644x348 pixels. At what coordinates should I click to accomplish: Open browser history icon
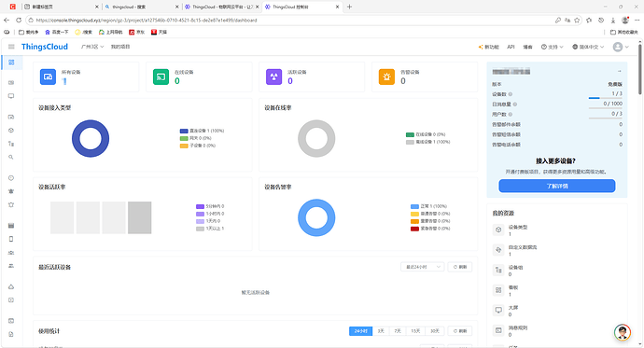click(x=601, y=20)
